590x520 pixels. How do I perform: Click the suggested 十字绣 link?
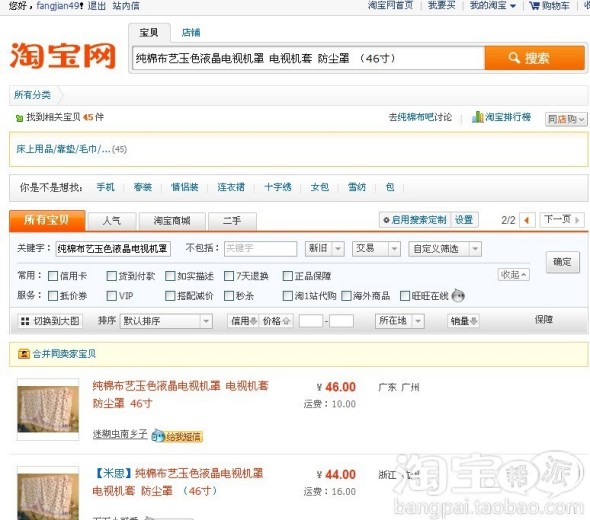click(x=278, y=187)
